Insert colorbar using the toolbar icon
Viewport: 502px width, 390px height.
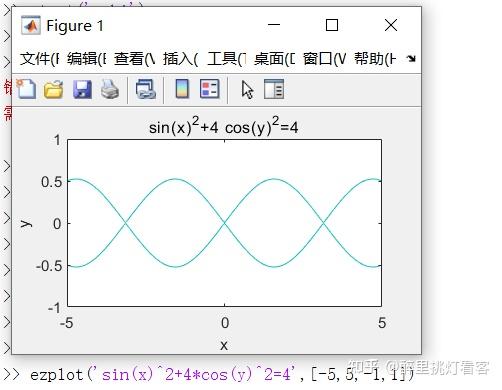[x=182, y=89]
